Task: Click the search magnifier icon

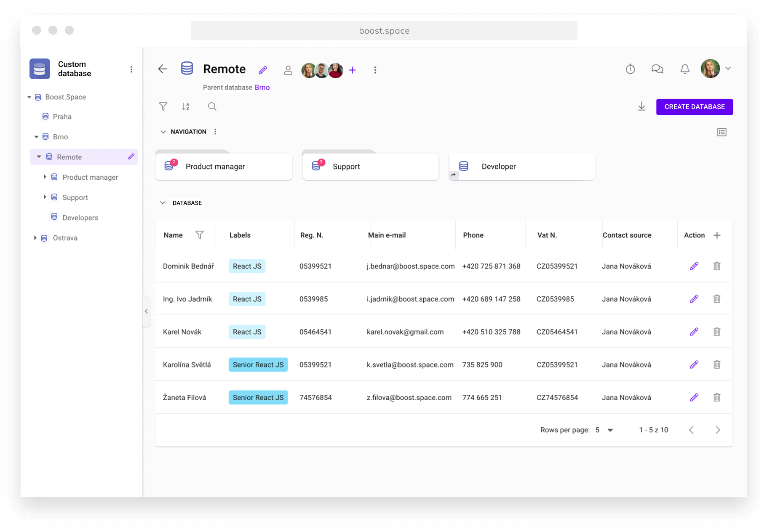Action: tap(212, 106)
